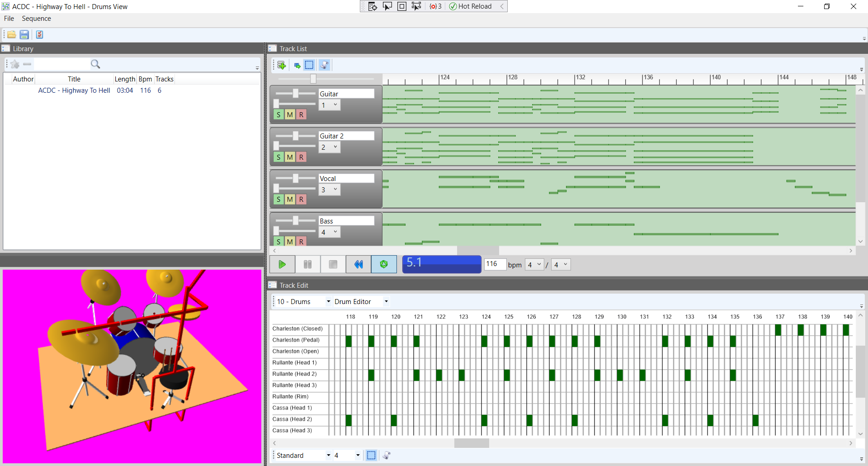Mute the Guitar track
This screenshot has height=466, width=868.
tap(290, 115)
